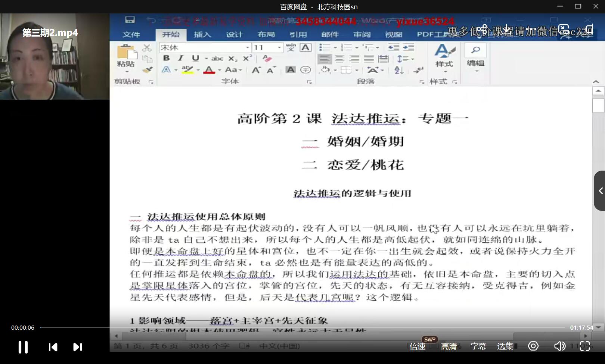
Task: Apply strikethrough formatting
Action: [217, 58]
